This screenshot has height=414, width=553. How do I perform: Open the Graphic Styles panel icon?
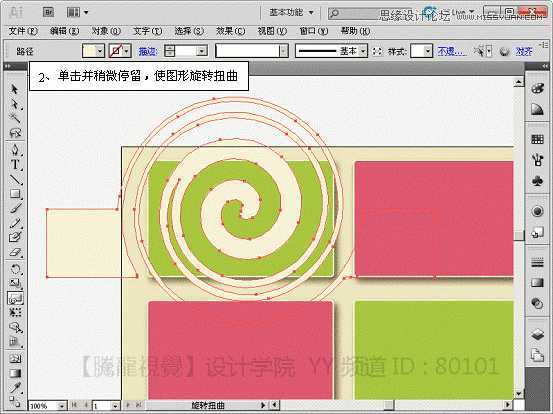click(537, 233)
